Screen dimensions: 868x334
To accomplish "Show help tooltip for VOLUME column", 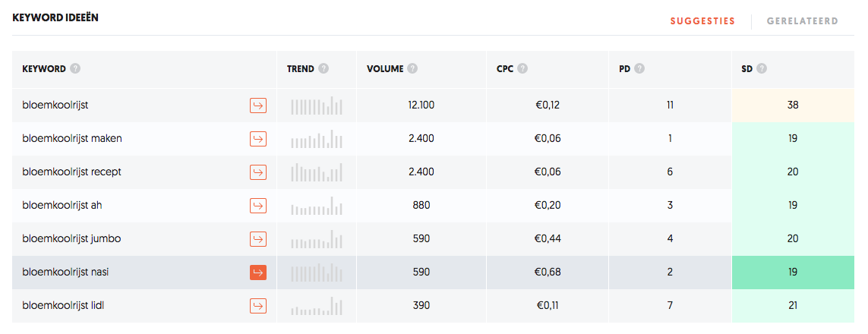I will coord(412,69).
